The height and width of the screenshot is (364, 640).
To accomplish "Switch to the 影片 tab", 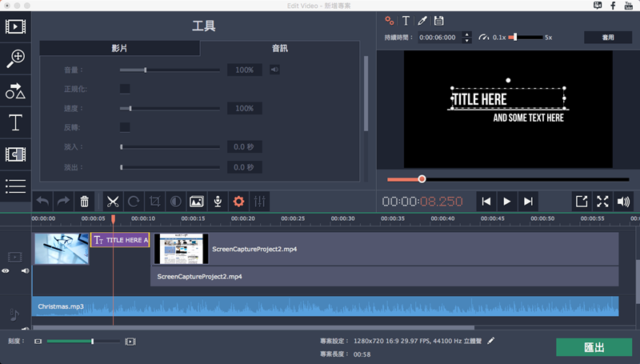I will tap(119, 49).
